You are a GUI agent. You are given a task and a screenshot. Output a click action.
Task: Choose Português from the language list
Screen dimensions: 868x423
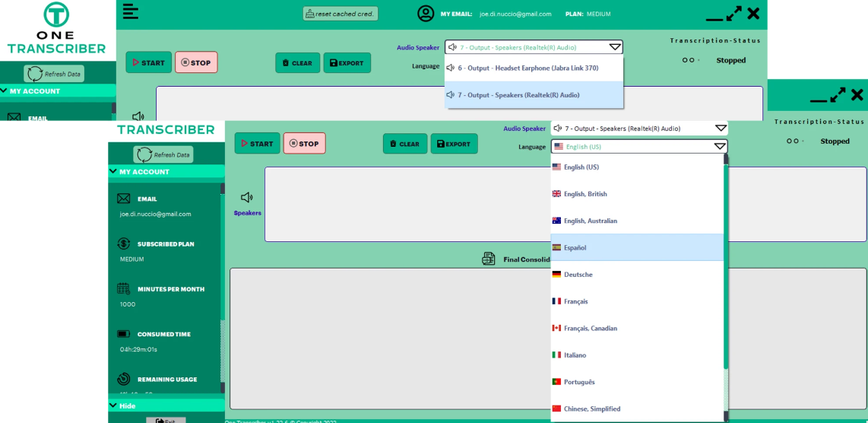click(x=637, y=382)
